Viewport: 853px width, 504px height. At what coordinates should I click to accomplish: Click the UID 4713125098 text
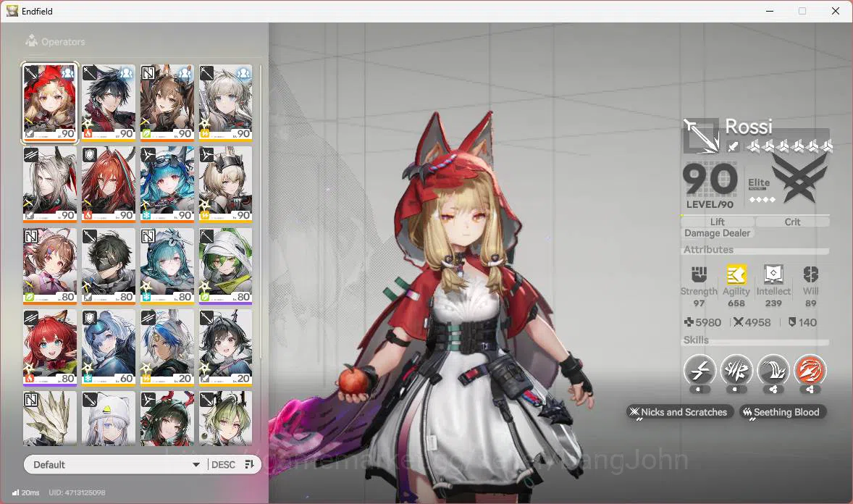tap(77, 492)
